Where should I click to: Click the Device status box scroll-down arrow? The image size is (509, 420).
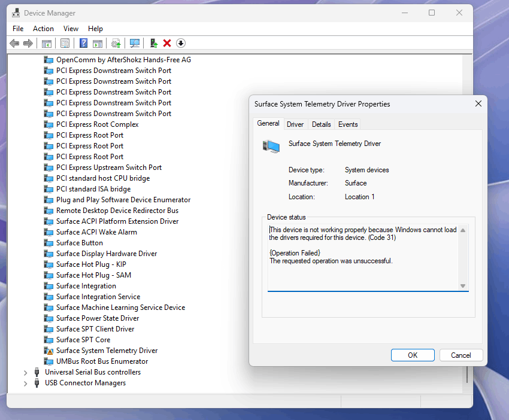click(x=463, y=286)
